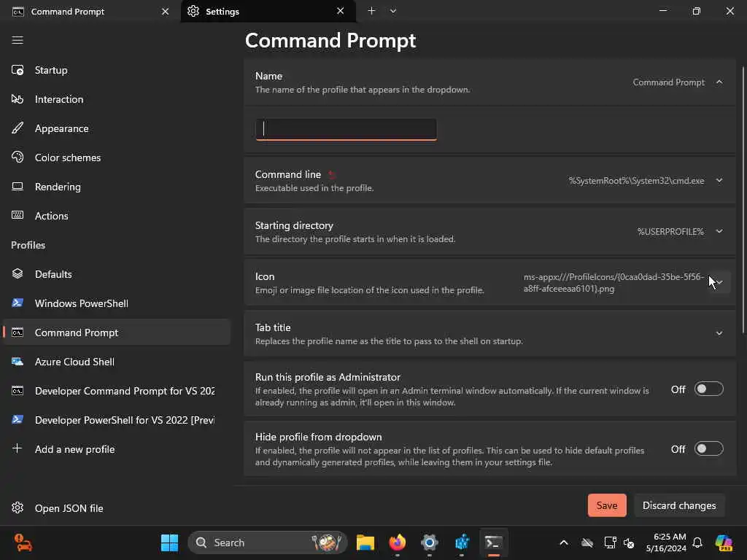Save the profile settings

coord(607,505)
